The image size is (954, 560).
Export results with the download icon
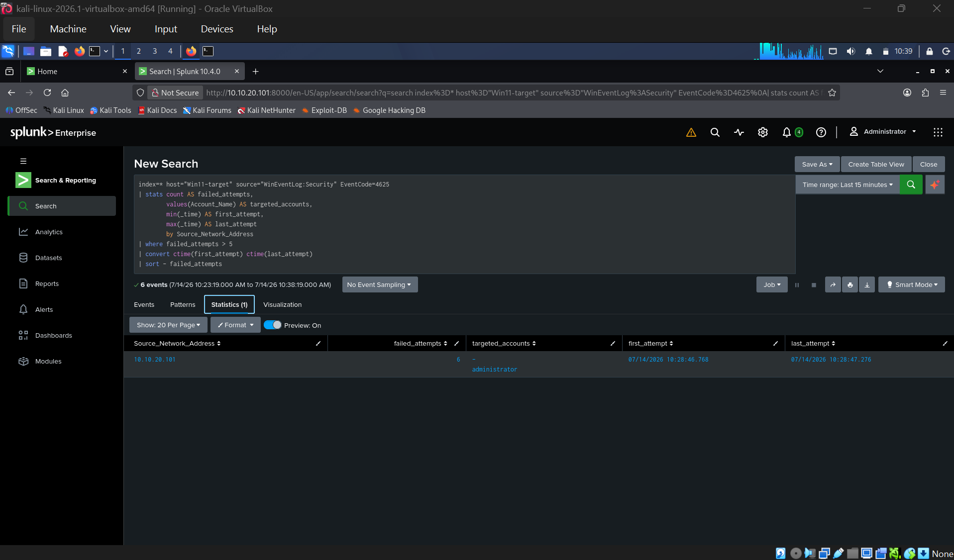(866, 284)
